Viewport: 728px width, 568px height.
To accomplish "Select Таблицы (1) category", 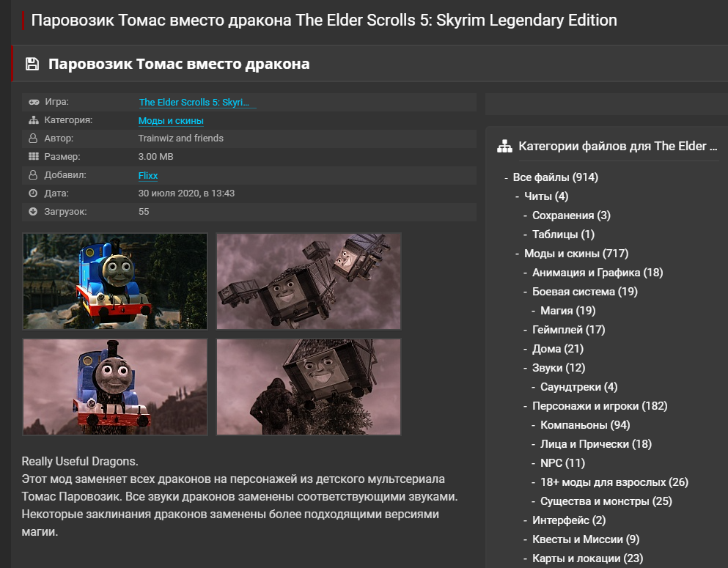I will click(563, 235).
